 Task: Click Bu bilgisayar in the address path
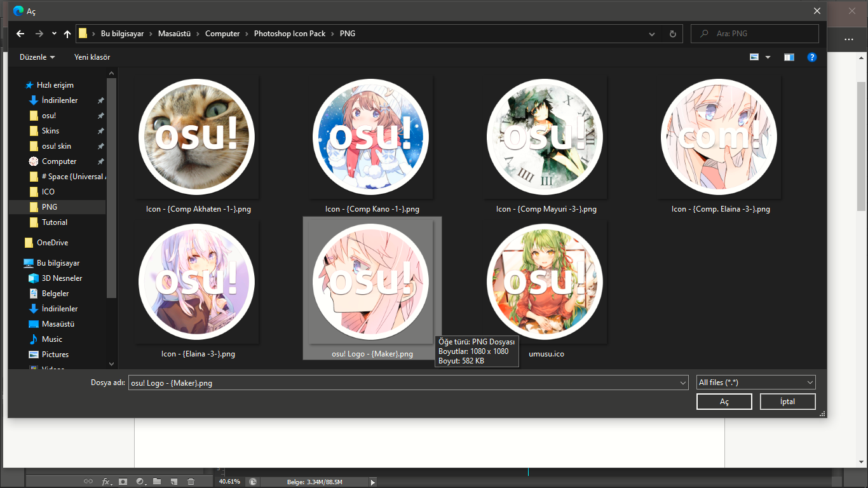pos(123,34)
